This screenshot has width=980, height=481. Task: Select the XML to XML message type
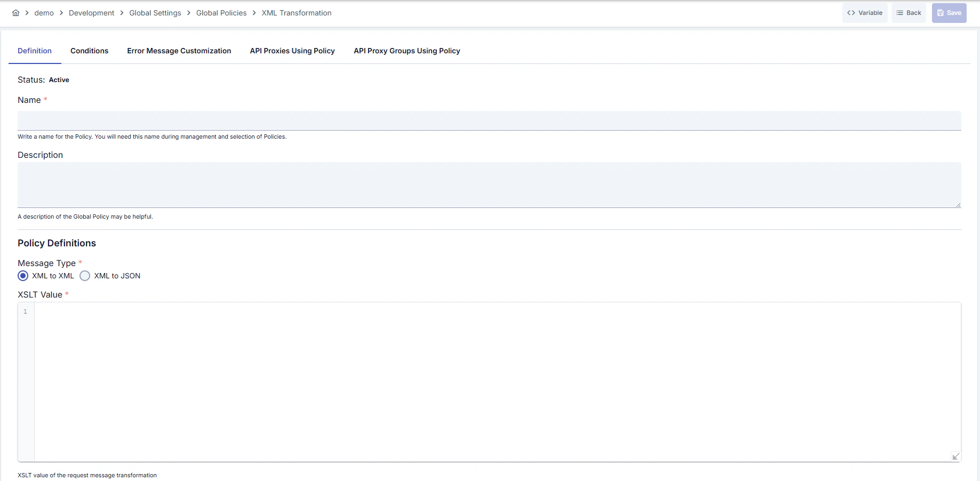(x=23, y=276)
